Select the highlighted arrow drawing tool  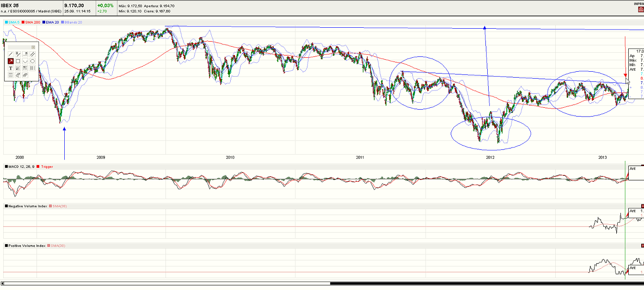[11, 61]
